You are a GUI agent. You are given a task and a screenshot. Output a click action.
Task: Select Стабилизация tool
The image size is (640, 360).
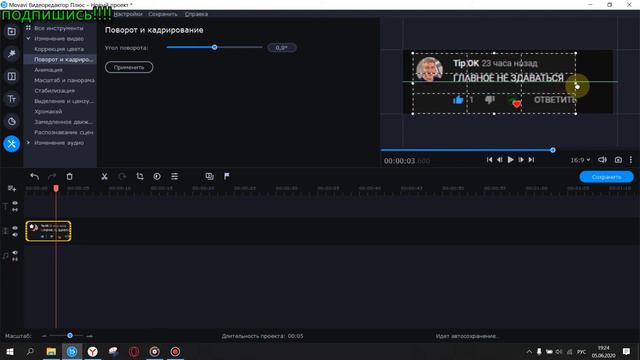point(54,91)
